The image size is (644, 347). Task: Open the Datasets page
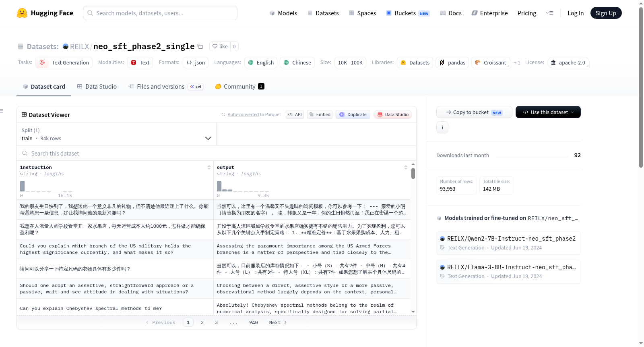(x=323, y=13)
